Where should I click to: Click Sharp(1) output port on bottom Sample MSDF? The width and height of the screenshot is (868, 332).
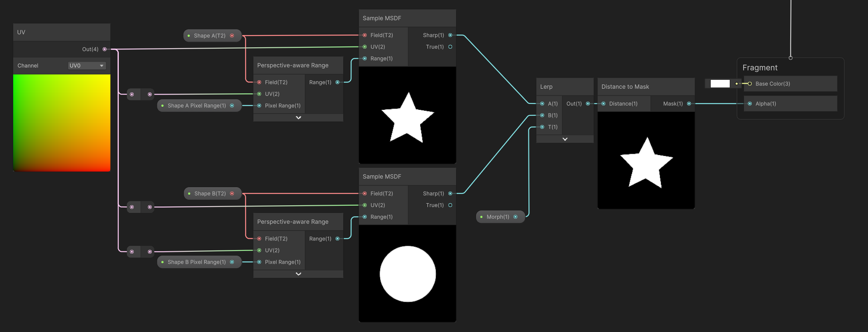tap(450, 193)
